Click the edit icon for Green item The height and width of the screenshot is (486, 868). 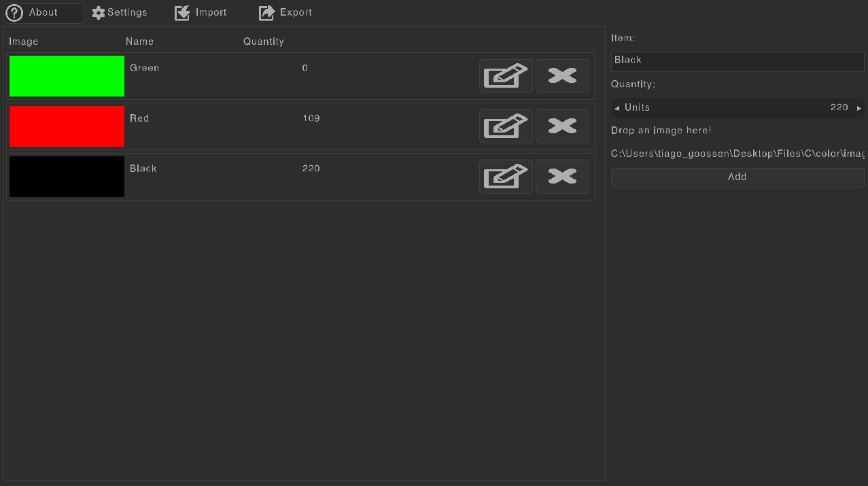[506, 75]
